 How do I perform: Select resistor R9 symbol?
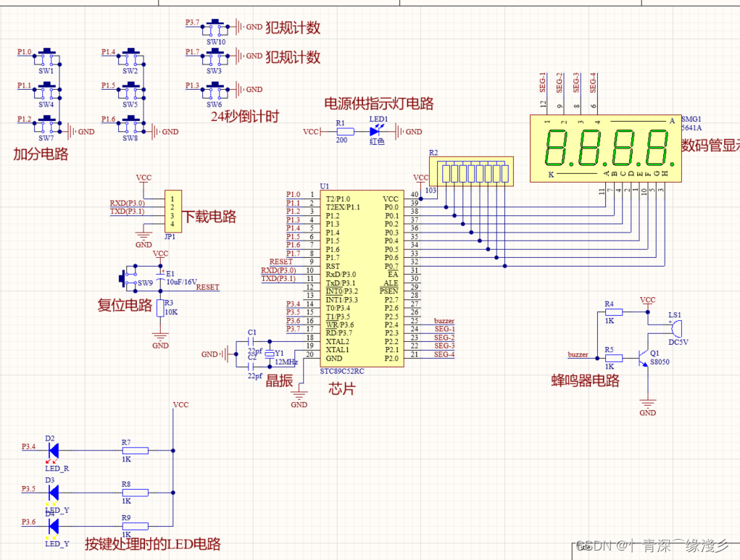(136, 526)
